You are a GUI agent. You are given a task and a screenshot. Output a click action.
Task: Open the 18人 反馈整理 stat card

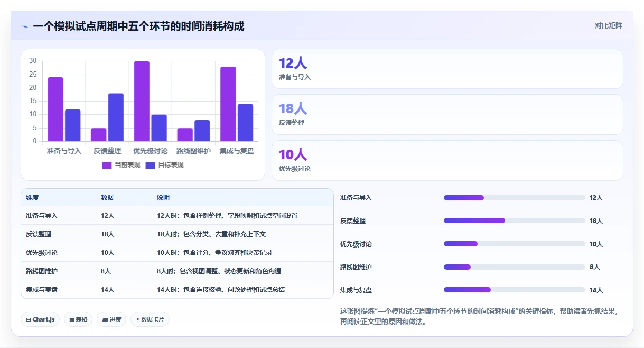tap(447, 115)
